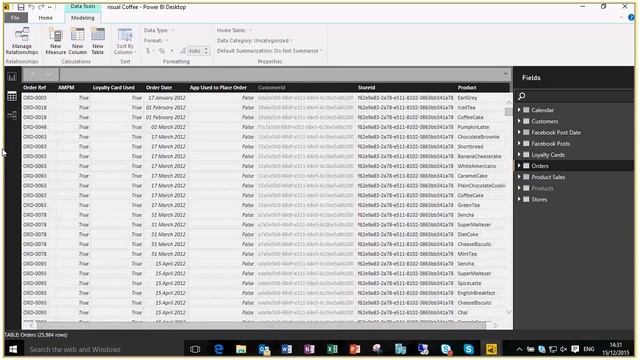The image size is (640, 360).
Task: Click the PumpkinLatte product cell
Action: pos(473,127)
